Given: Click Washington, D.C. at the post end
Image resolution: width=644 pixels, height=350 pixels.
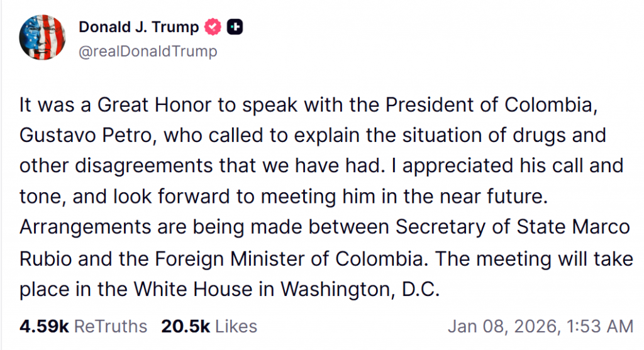Looking at the screenshot, I should tap(358, 288).
